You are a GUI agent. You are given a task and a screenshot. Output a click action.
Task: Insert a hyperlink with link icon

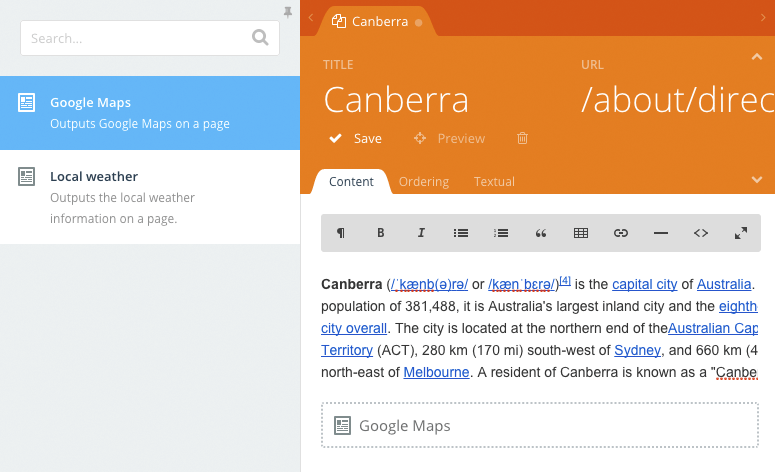[x=621, y=233]
